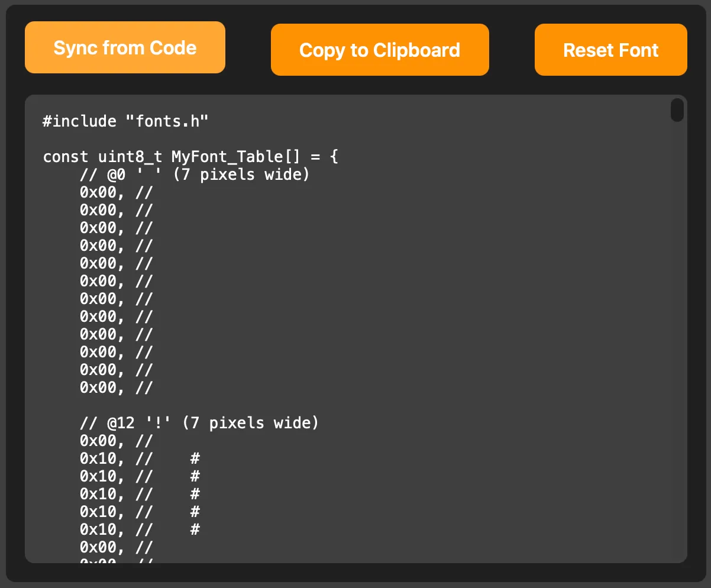Click the Sync from Code button label text
The height and width of the screenshot is (588, 711).
pyautogui.click(x=125, y=48)
